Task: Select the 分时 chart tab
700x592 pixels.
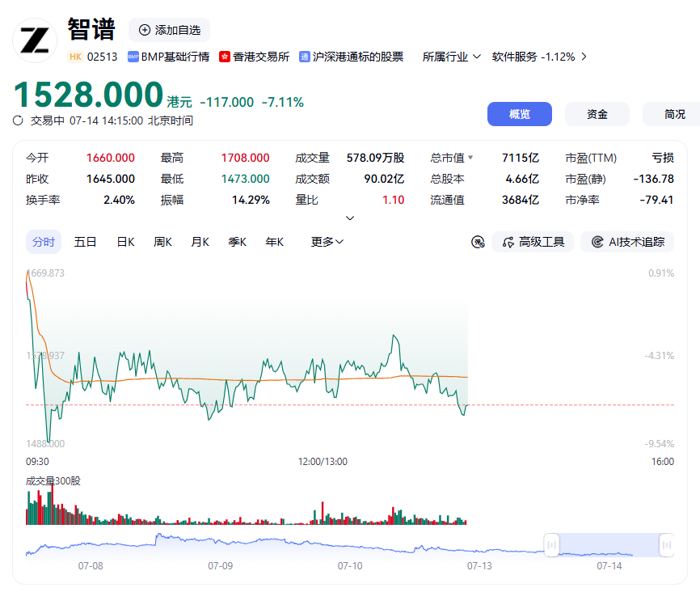Action: (44, 242)
